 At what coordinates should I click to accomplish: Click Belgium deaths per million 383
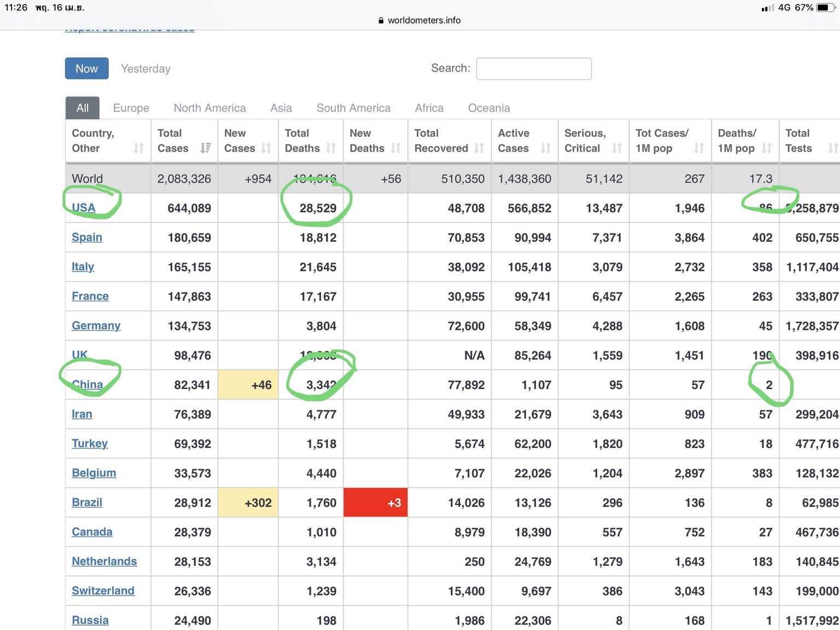click(x=762, y=474)
